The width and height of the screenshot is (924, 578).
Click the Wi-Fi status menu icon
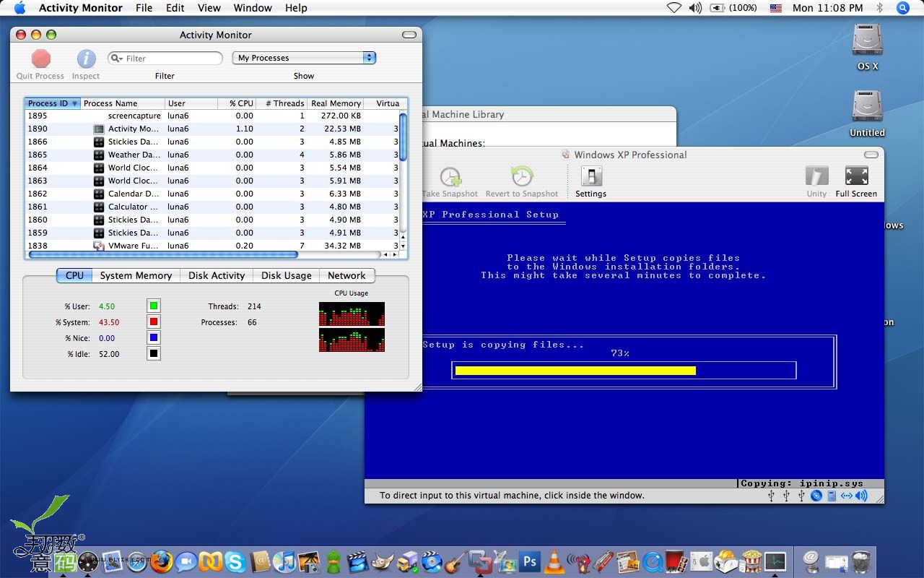point(674,8)
